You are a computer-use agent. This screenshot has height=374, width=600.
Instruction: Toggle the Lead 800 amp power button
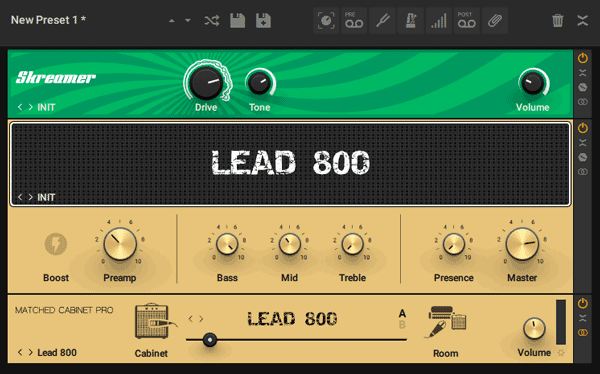point(582,128)
